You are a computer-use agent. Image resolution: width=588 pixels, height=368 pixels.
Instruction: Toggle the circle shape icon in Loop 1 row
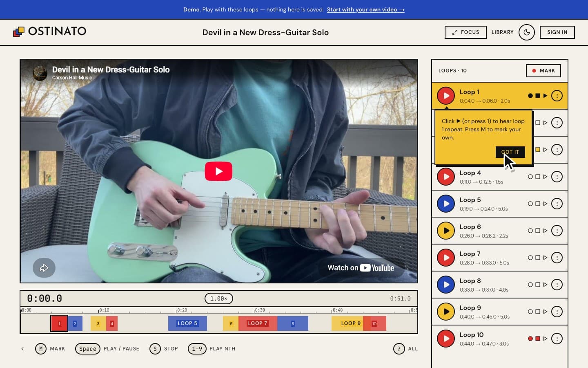pyautogui.click(x=530, y=96)
